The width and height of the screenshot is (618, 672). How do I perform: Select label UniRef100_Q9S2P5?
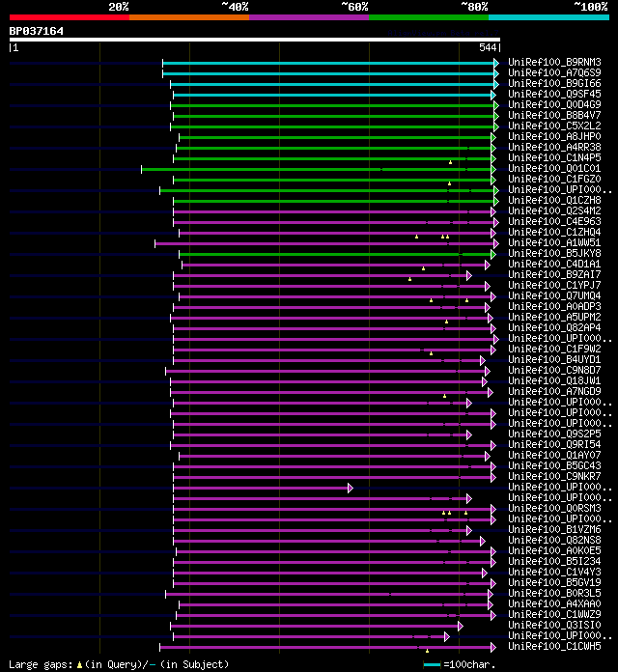(554, 434)
